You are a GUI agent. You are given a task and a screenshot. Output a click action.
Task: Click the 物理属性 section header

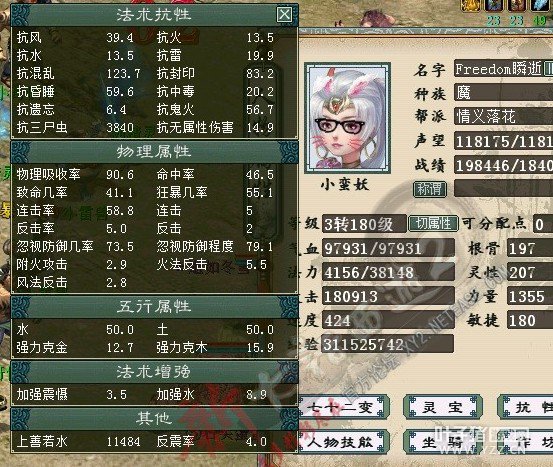[154, 152]
